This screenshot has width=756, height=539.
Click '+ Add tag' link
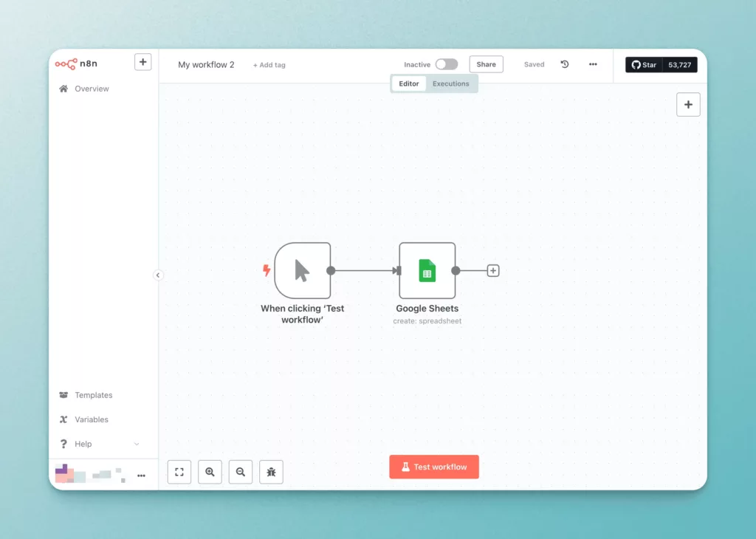[269, 65]
